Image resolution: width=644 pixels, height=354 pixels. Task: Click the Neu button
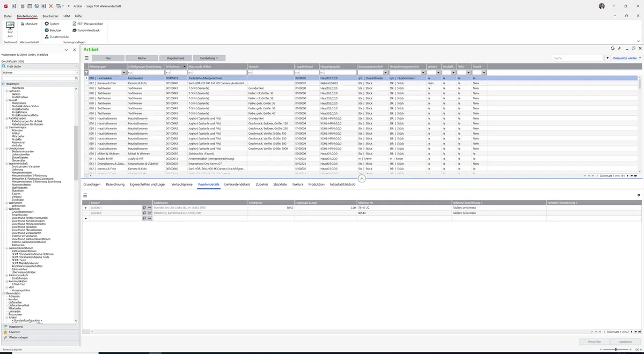[x=108, y=58]
